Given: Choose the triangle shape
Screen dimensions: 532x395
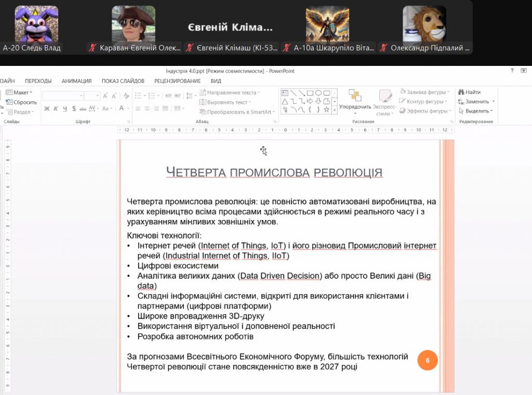Looking at the screenshot, I should 285,101.
